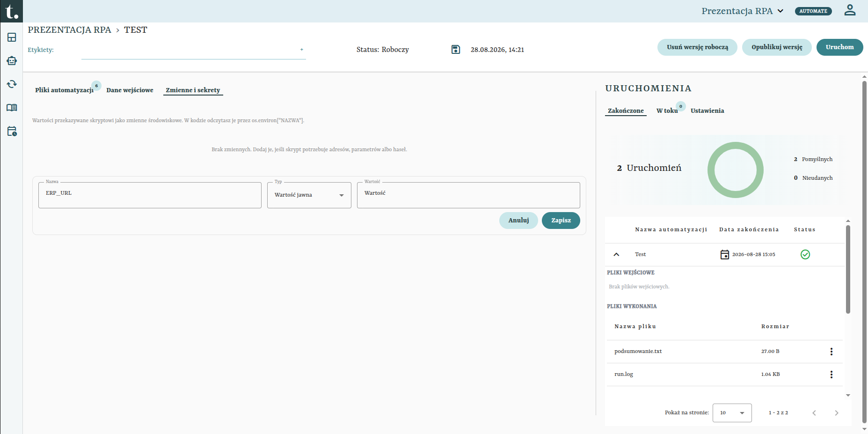Click the Etykiety labels input field

(x=193, y=50)
